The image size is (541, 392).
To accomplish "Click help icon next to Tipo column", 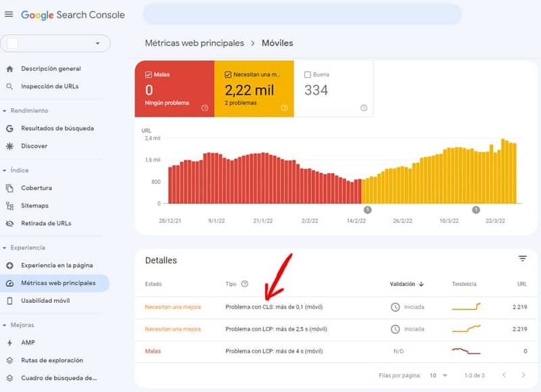I will pyautogui.click(x=245, y=285).
